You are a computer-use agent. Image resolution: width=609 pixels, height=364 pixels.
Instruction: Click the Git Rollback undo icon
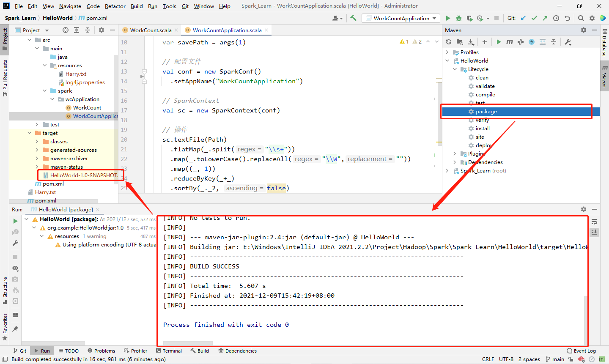567,18
